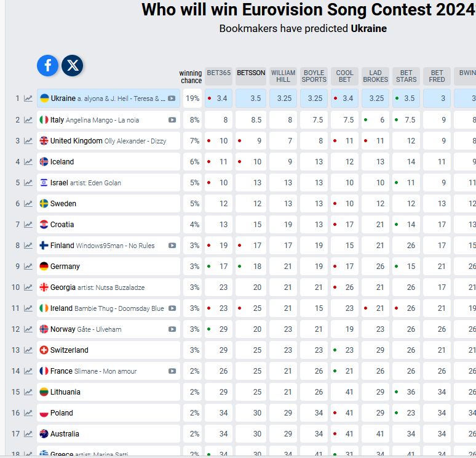Play Ireland's Doomsday Blue video icon

tap(172, 308)
